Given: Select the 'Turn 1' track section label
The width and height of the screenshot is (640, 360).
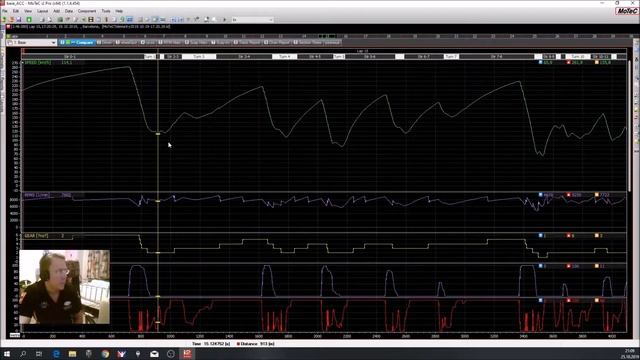Looking at the screenshot, I should click(x=150, y=56).
